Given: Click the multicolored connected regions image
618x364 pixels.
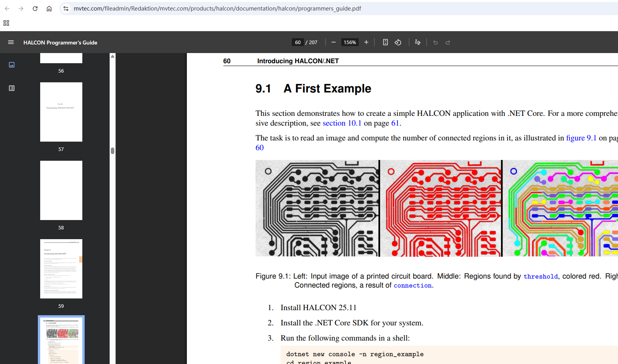Looking at the screenshot, I should point(560,208).
